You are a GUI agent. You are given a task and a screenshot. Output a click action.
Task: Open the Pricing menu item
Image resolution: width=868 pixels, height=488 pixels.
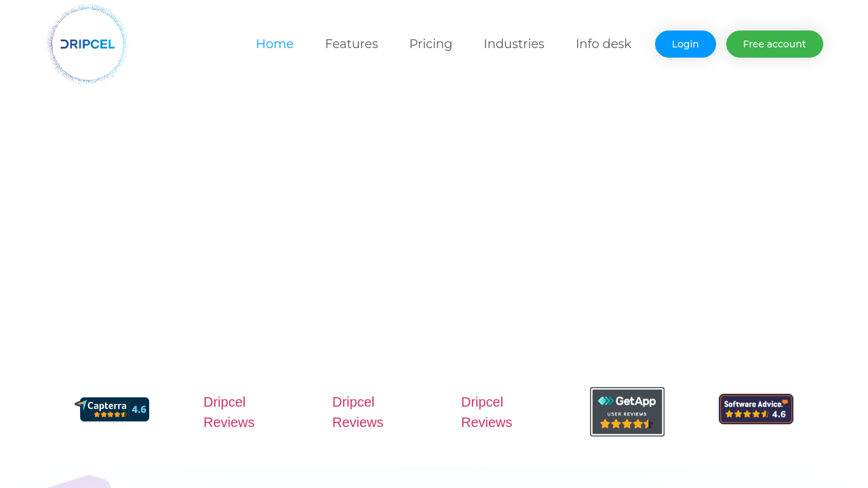(431, 44)
